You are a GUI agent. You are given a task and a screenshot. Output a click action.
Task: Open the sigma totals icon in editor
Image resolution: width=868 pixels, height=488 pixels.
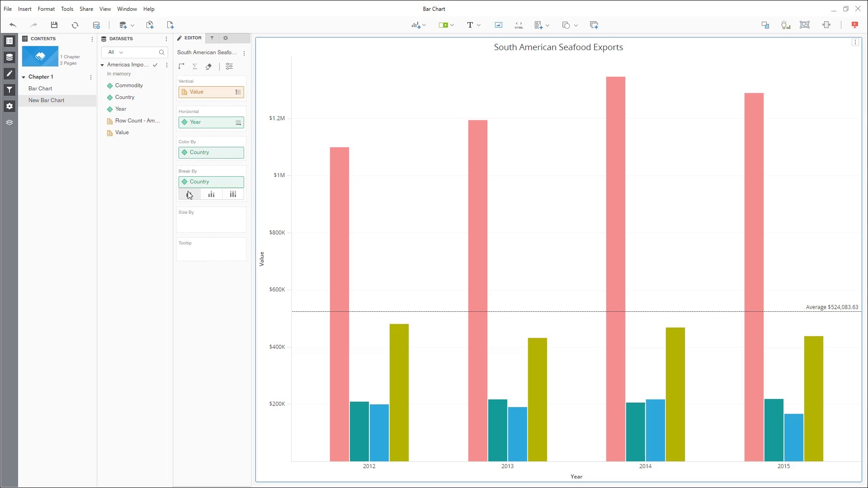pos(195,66)
